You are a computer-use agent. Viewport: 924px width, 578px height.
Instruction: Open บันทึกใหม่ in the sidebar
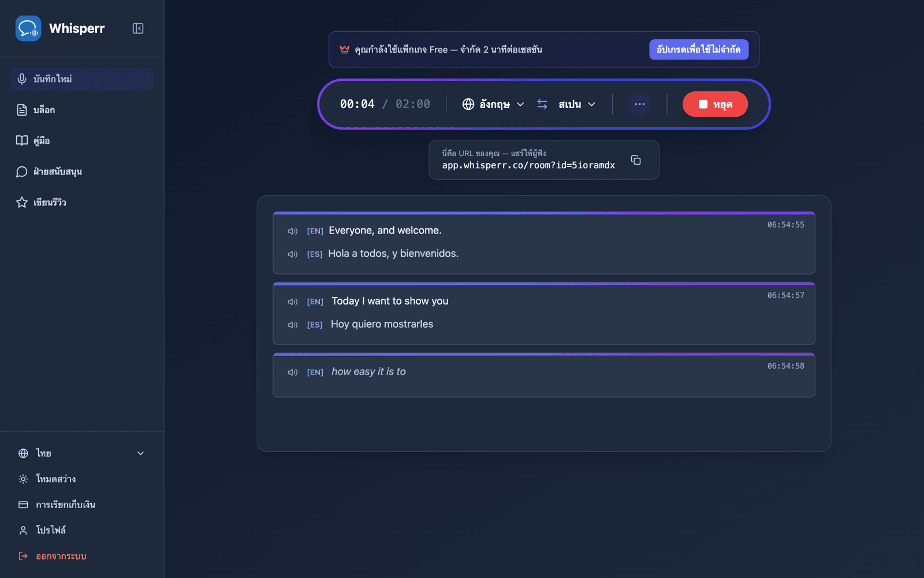[x=81, y=79]
